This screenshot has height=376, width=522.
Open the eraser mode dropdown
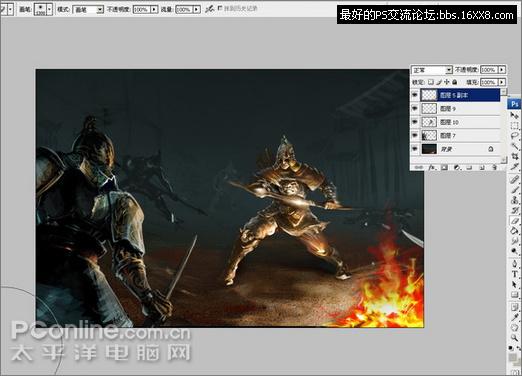point(100,10)
